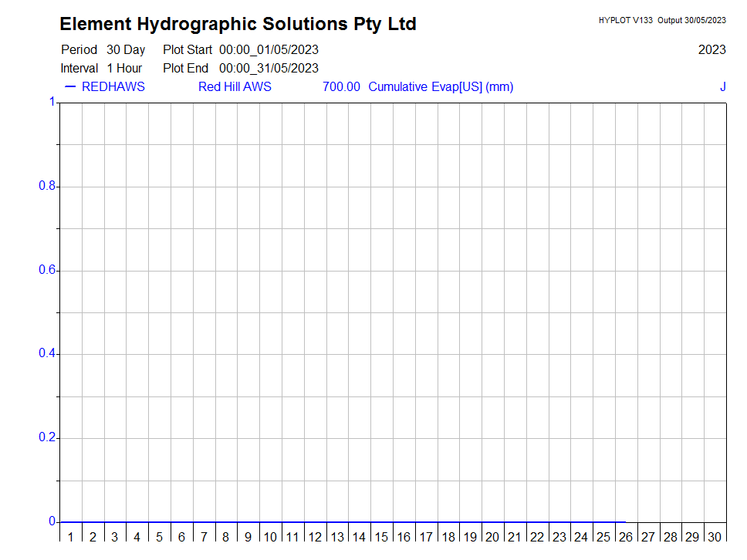Click the Plot End 00:00_31/05/2023 value

pos(269,68)
